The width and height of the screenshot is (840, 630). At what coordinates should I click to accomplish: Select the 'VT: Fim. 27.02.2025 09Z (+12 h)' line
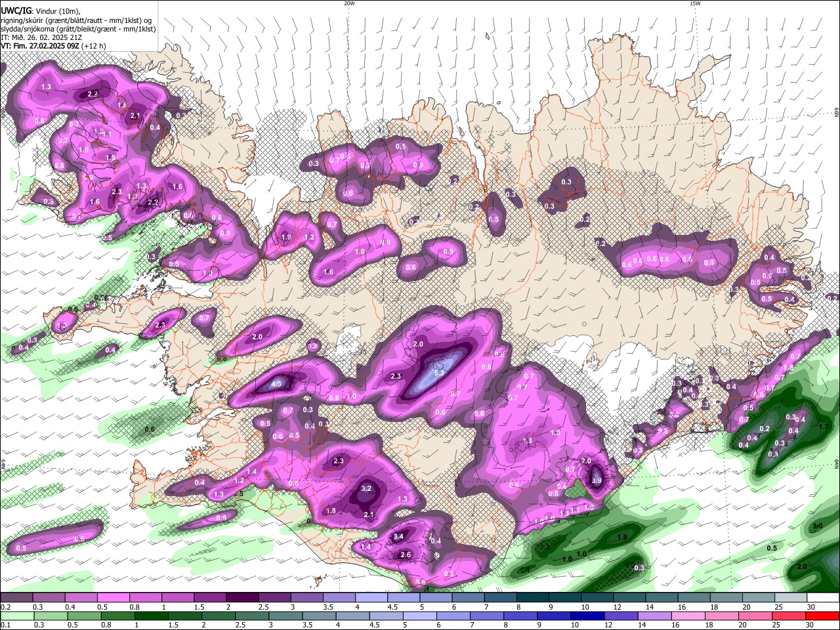(54, 46)
